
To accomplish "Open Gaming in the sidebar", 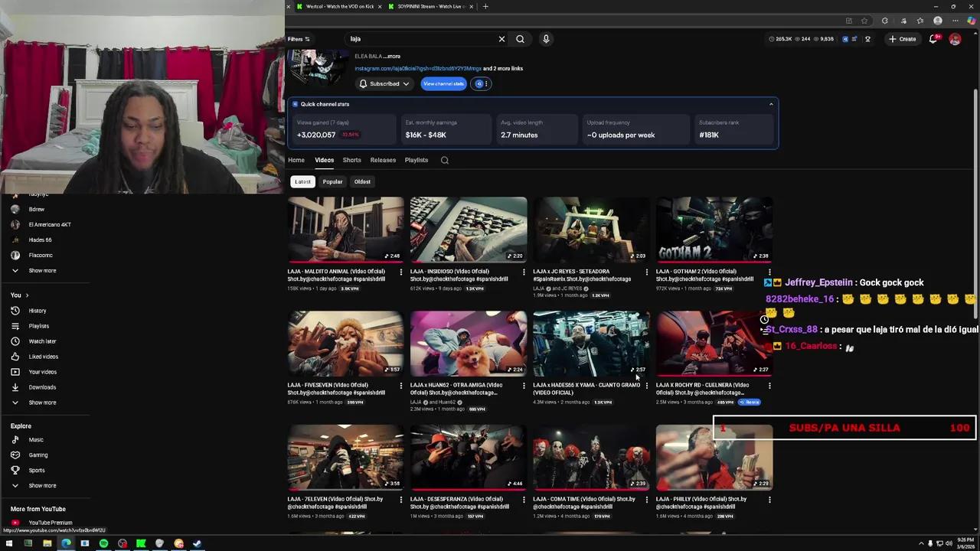I will click(x=38, y=455).
